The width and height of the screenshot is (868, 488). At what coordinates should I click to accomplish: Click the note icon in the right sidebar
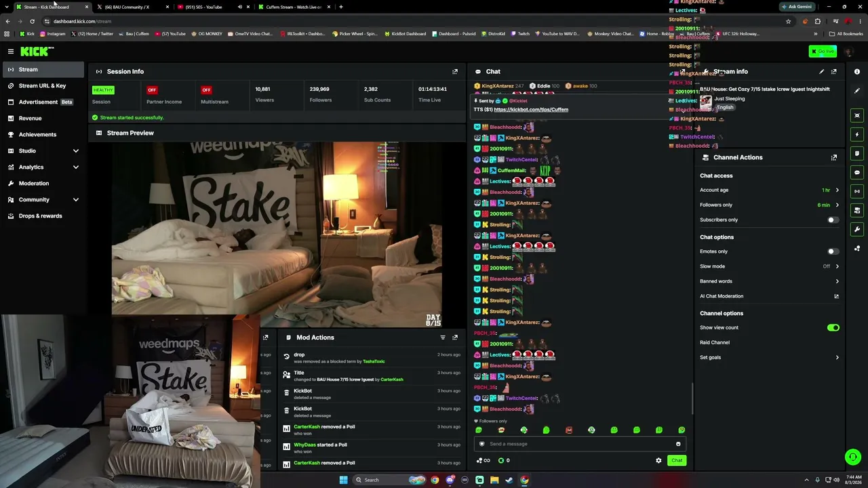857,153
